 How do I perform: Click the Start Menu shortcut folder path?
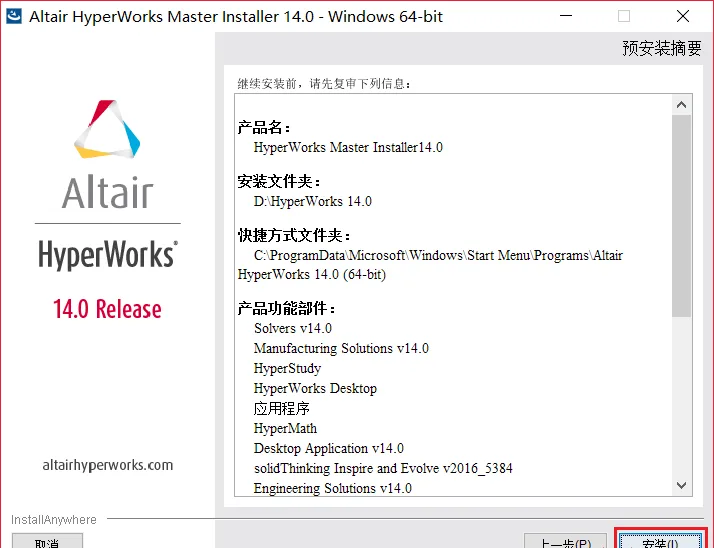tap(430, 265)
